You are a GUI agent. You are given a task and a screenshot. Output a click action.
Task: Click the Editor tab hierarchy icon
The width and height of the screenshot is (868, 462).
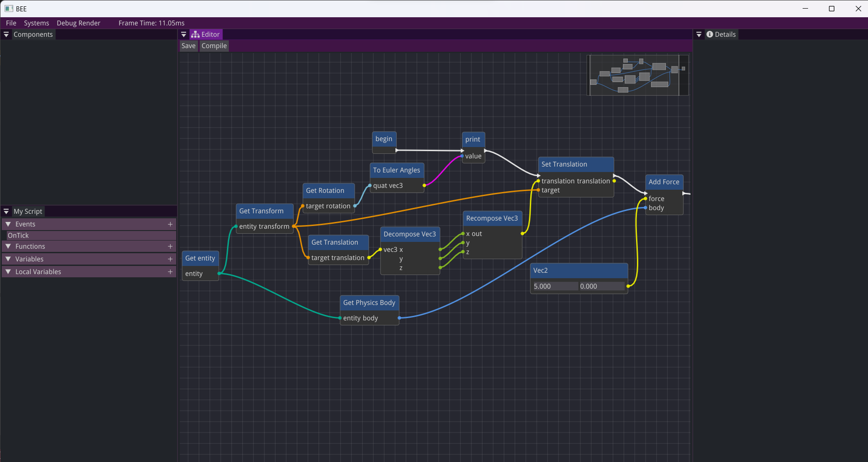pos(195,34)
